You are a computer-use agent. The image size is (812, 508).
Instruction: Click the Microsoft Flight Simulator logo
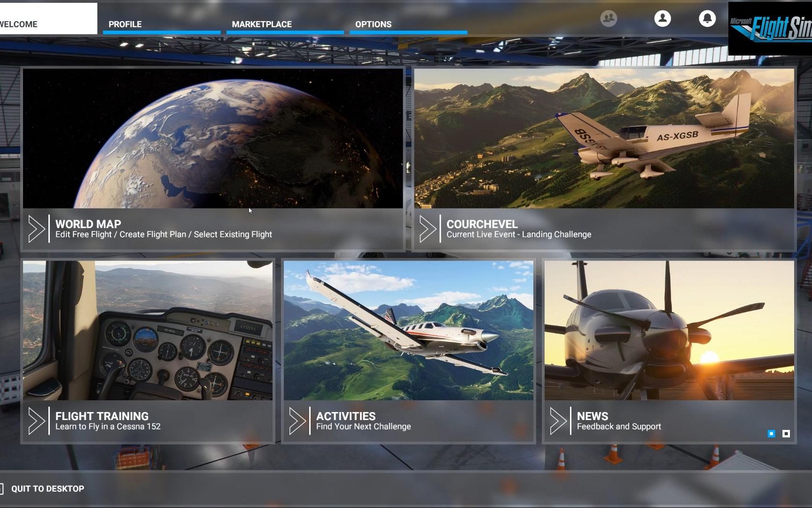[x=770, y=29]
